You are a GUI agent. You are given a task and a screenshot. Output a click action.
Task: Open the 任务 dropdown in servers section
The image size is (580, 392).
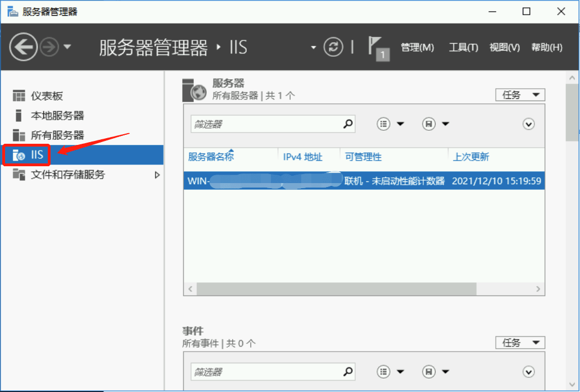coord(520,95)
